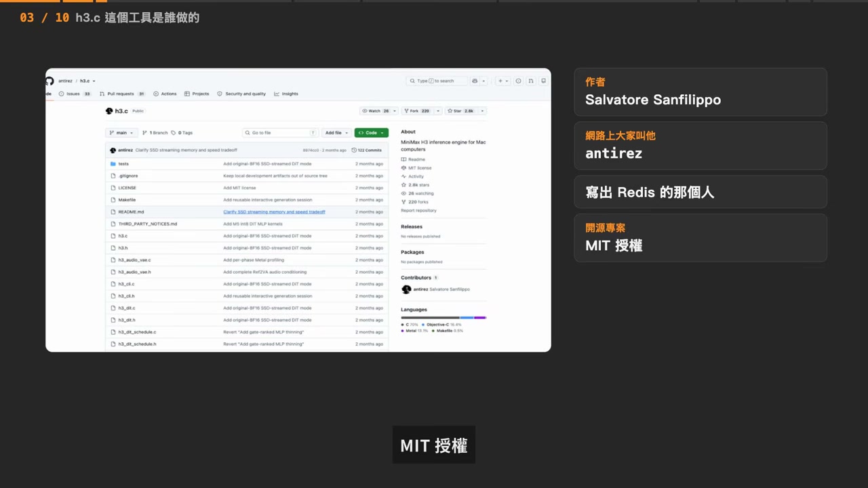Open the h3_audio_vae.c file
This screenshot has height=488, width=868.
click(134, 260)
